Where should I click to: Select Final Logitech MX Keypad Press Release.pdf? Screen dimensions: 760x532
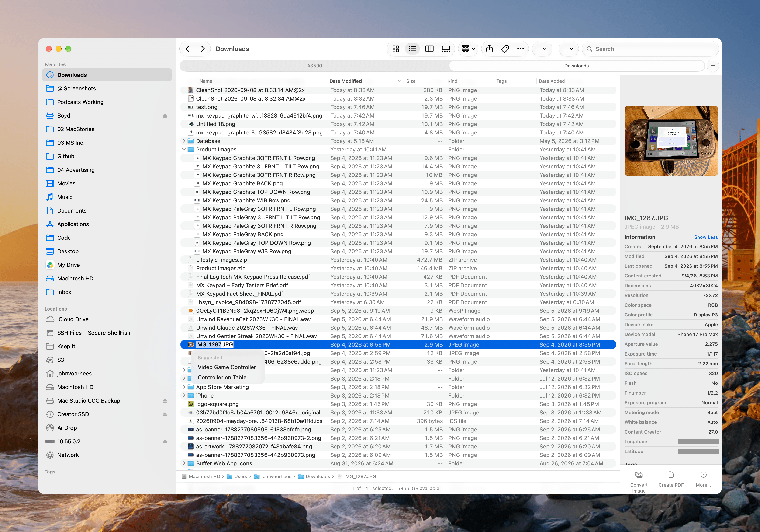398,277
